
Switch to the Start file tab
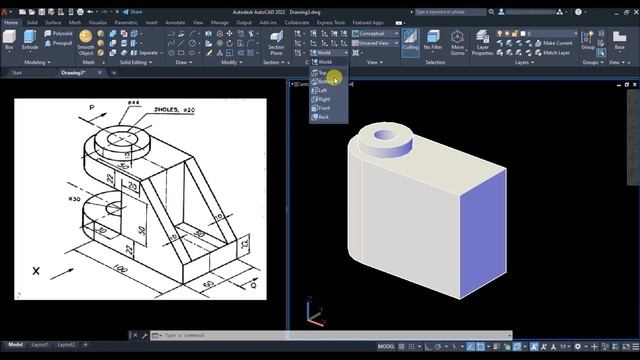[17, 73]
